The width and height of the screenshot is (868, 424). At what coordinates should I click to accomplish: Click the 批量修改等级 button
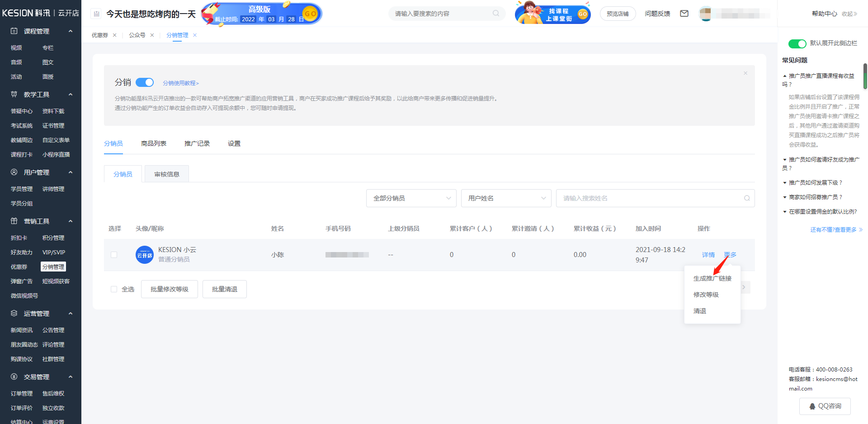point(170,289)
